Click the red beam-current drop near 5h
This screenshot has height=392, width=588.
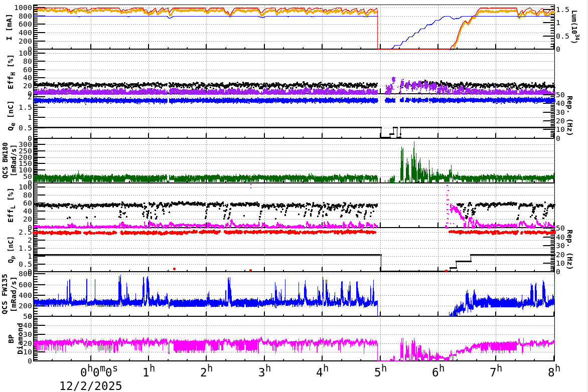pos(377,28)
